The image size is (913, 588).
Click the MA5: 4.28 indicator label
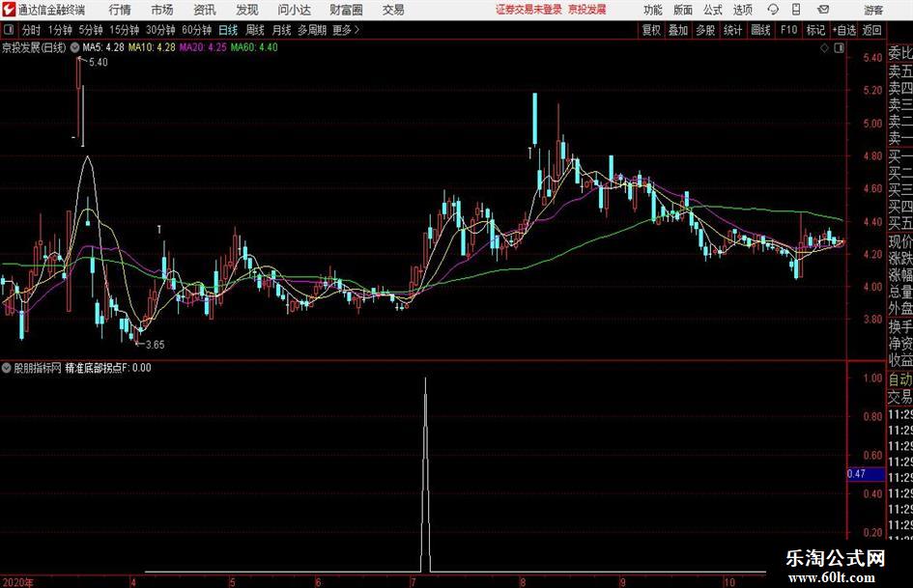pyautogui.click(x=103, y=47)
